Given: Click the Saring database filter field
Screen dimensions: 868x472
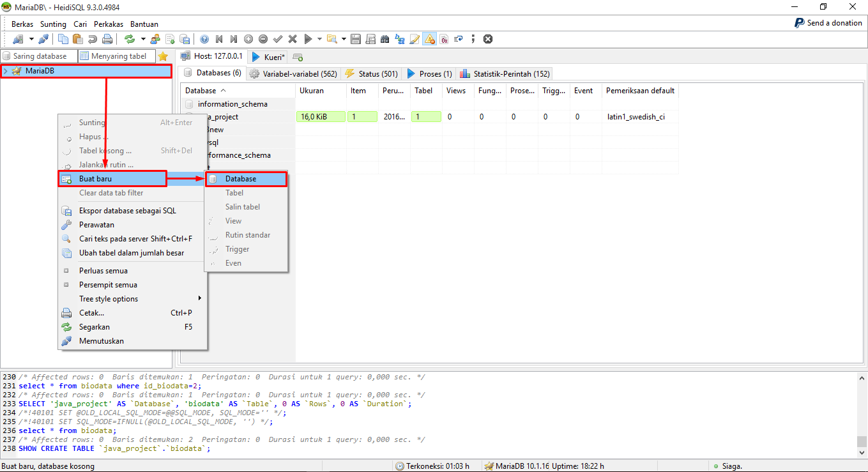Looking at the screenshot, I should pos(39,56).
